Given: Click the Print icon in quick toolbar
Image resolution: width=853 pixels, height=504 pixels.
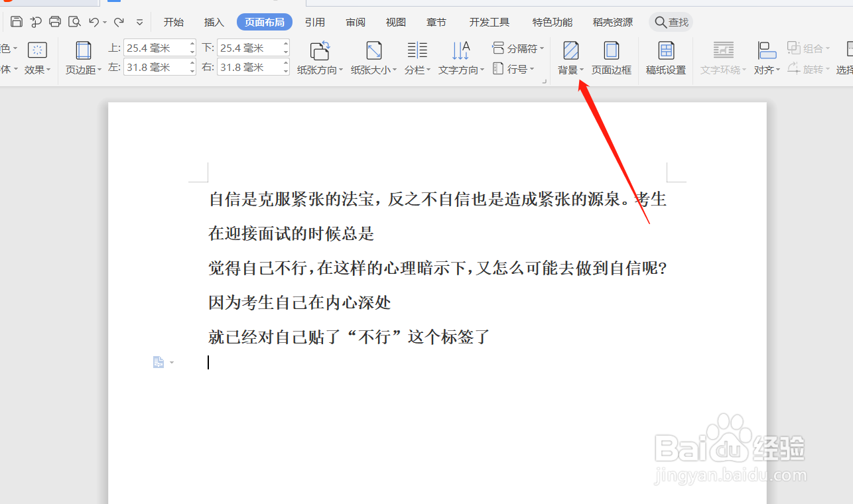Looking at the screenshot, I should [x=55, y=22].
